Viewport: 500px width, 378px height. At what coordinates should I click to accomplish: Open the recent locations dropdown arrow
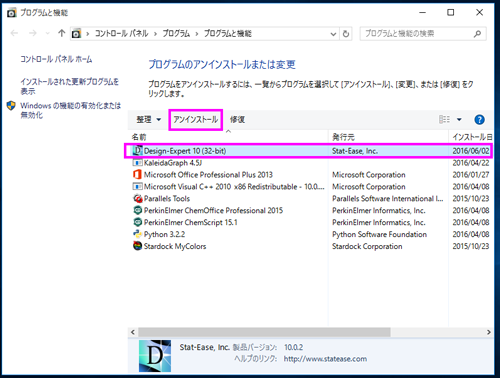tap(48, 33)
